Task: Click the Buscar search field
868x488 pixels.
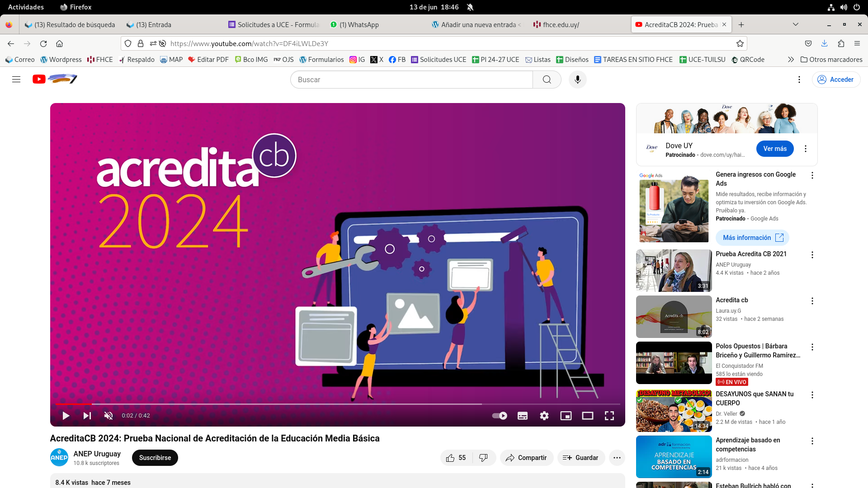Action: tap(411, 80)
